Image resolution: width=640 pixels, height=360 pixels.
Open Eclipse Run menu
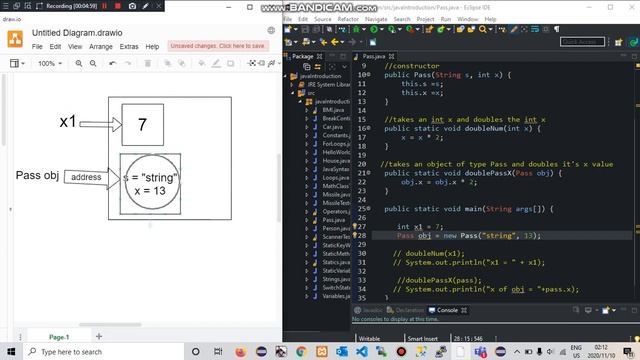point(446,19)
